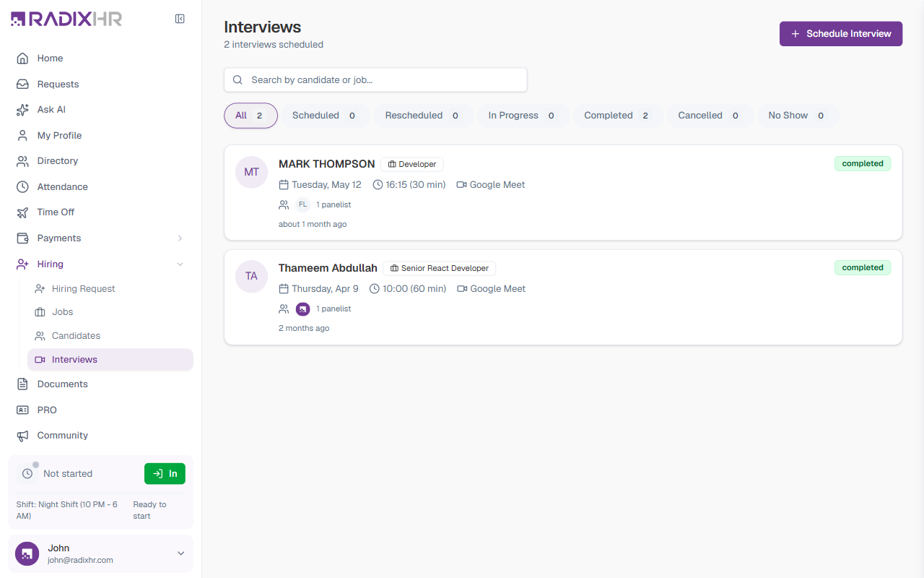
Task: Clock in with the green In button
Action: [x=165, y=474]
